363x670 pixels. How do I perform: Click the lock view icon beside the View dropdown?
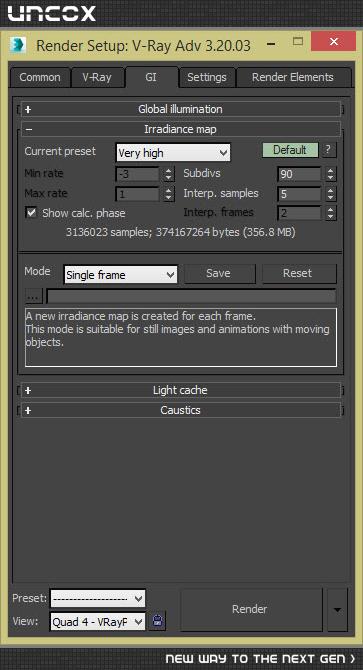pyautogui.click(x=158, y=622)
